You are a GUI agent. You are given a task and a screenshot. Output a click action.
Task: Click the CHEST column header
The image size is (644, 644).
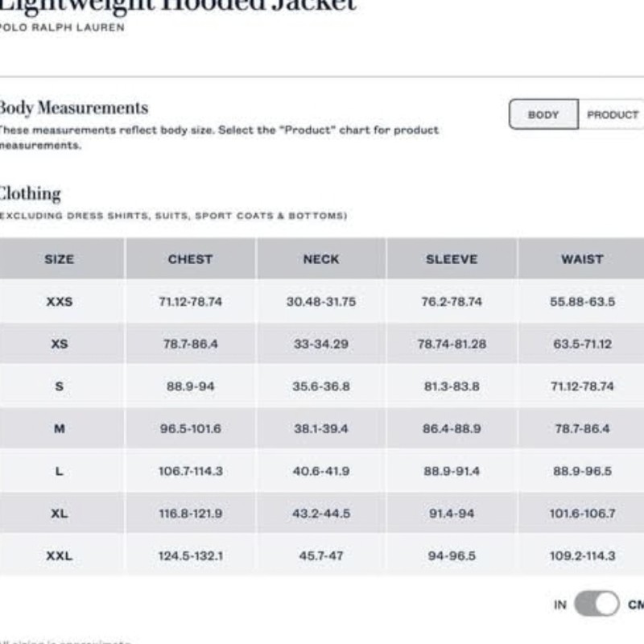190,259
